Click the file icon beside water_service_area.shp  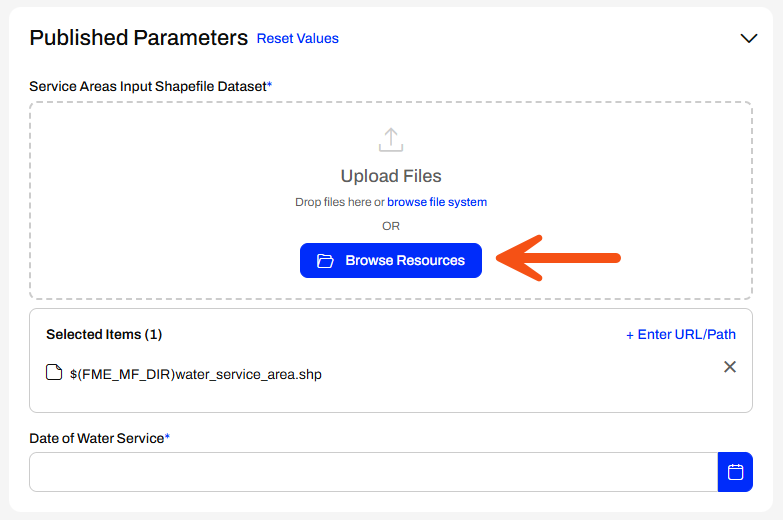point(54,372)
